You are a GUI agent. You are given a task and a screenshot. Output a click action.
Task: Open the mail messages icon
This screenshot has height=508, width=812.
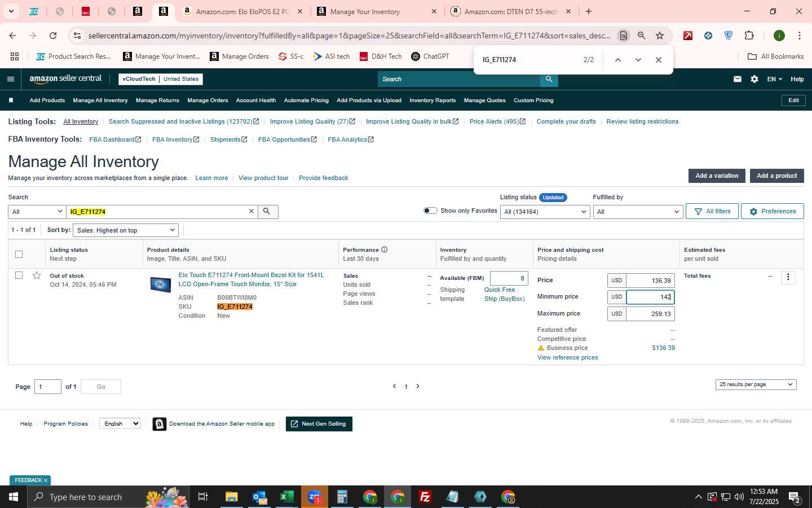click(x=738, y=79)
